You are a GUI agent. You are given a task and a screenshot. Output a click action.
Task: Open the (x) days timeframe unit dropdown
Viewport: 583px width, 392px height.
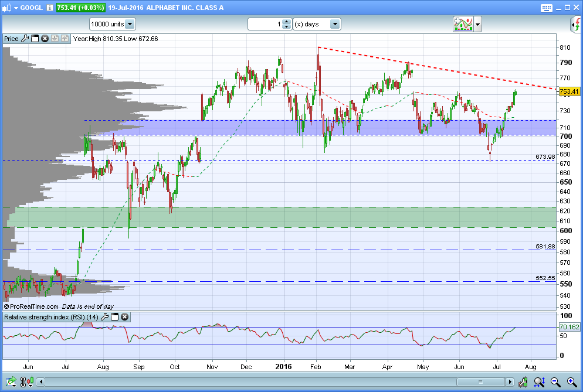click(x=317, y=24)
